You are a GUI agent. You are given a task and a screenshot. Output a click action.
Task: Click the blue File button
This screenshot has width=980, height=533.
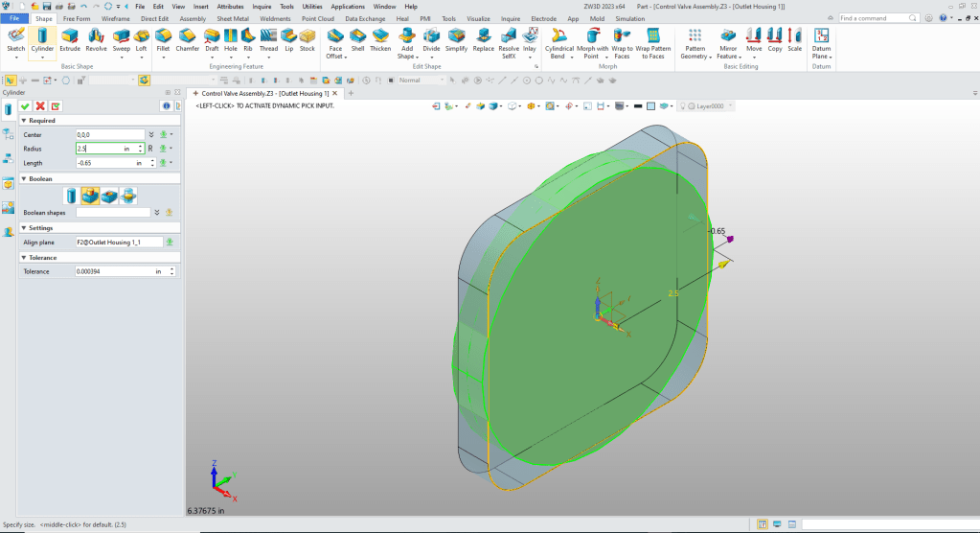(15, 18)
